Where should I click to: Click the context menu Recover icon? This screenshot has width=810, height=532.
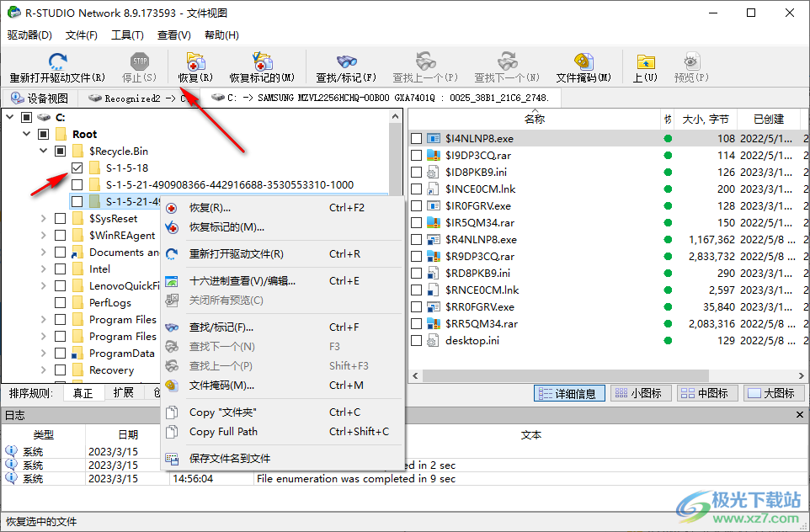click(x=172, y=208)
